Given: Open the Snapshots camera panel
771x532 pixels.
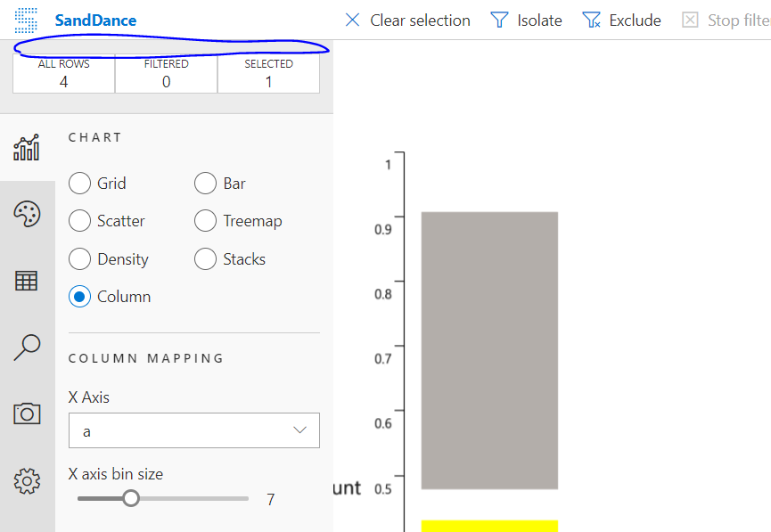Looking at the screenshot, I should pos(27,413).
